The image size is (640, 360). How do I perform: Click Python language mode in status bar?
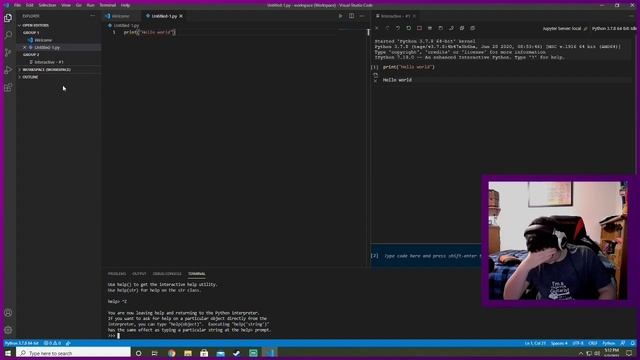(x=608, y=343)
